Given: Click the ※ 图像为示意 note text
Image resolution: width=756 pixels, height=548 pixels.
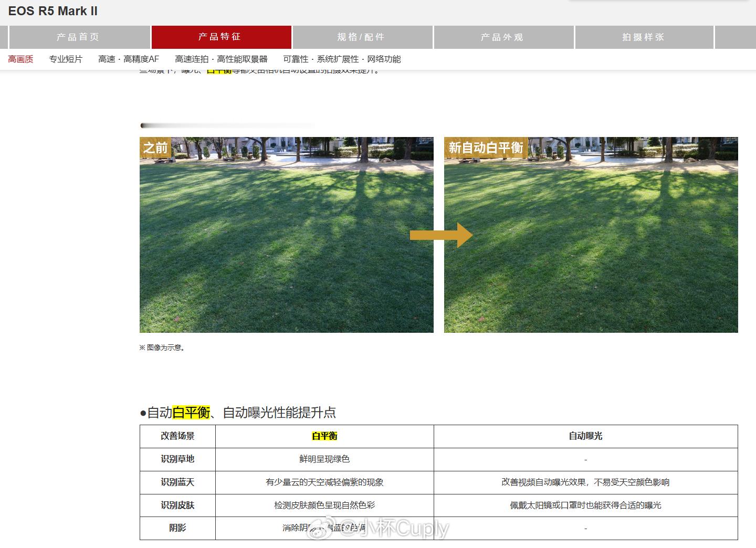Looking at the screenshot, I should 161,347.
